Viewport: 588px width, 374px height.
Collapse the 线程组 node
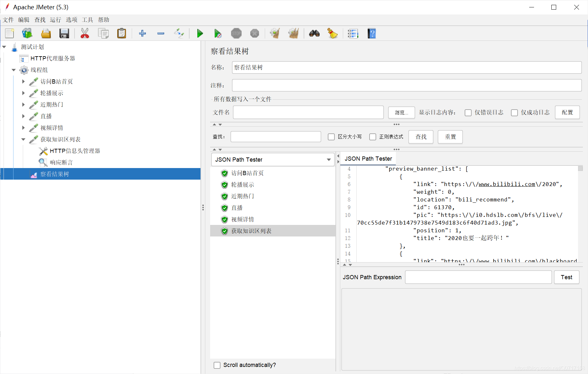(13, 70)
